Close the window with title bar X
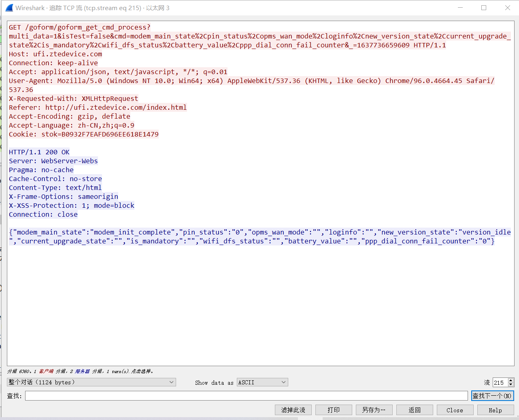 click(508, 8)
